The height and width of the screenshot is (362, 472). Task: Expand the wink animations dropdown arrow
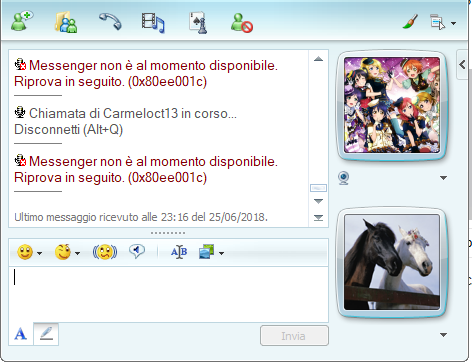(77, 254)
